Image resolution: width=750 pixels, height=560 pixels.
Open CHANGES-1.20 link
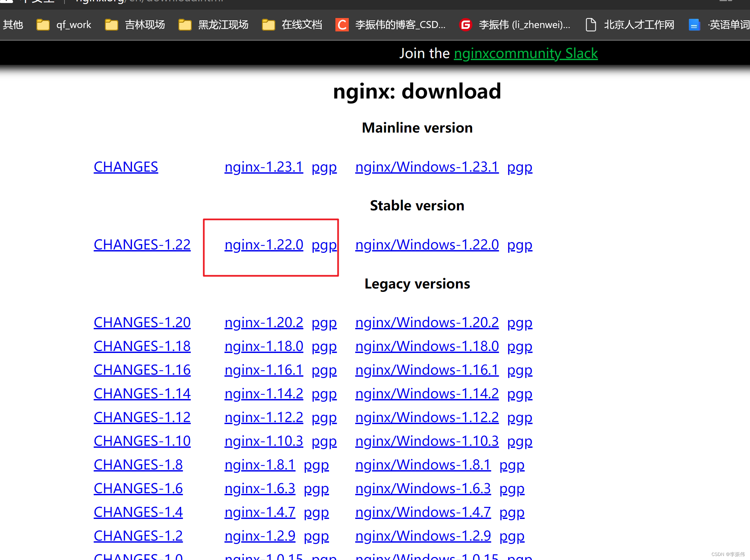tap(142, 323)
